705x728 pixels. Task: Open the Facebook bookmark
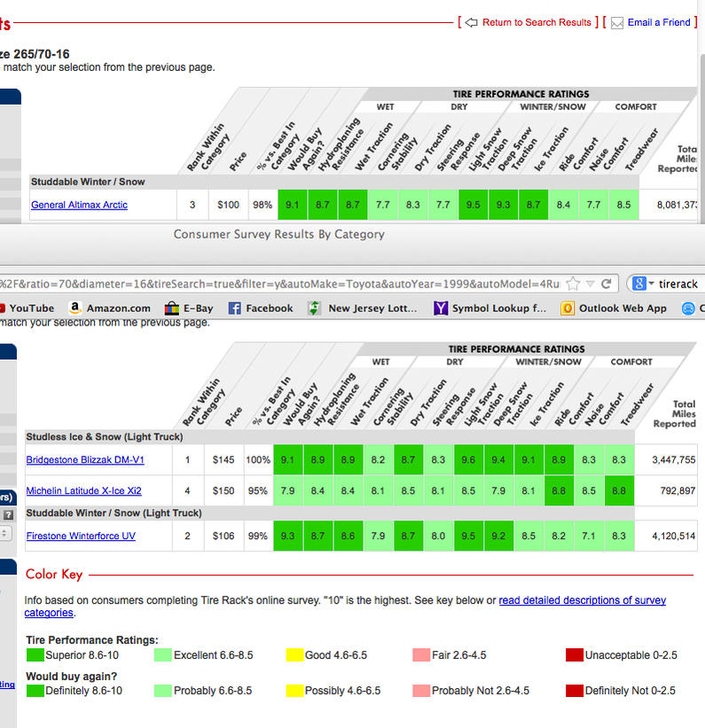tap(261, 309)
